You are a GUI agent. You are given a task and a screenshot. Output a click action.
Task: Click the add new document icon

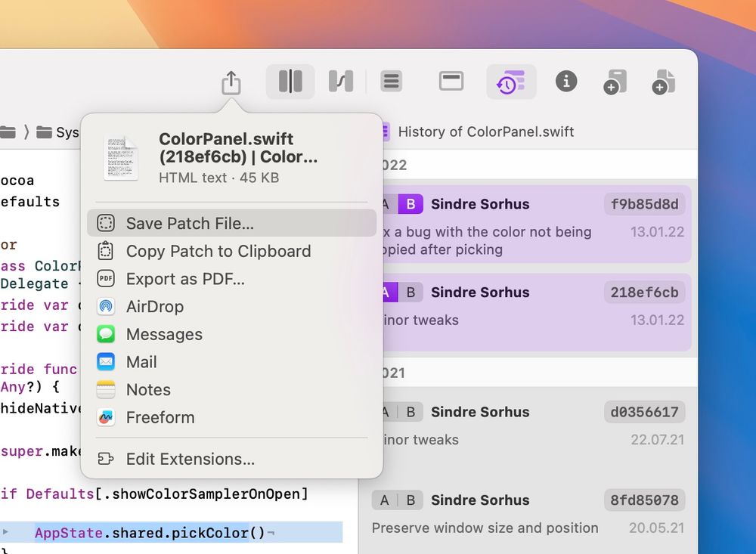click(664, 82)
